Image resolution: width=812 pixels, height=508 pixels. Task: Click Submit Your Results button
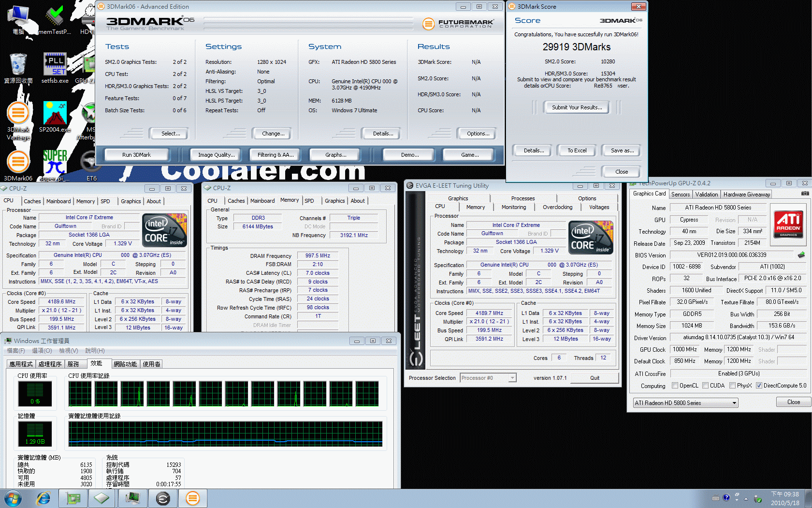point(577,107)
